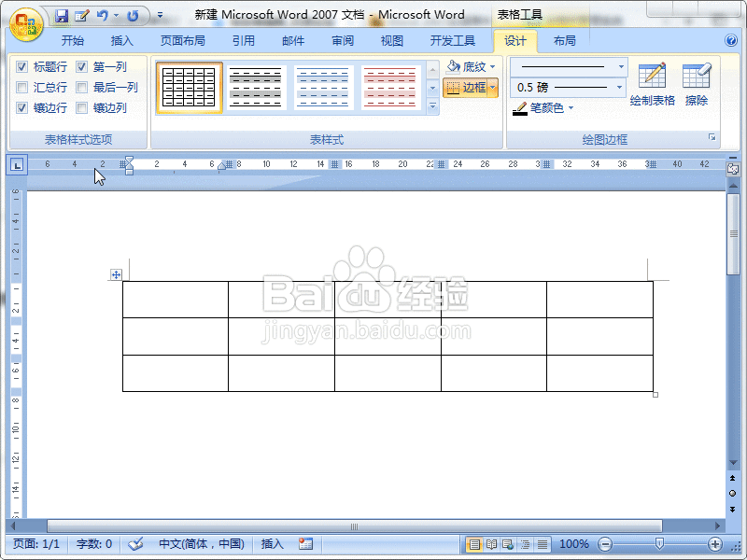Viewport: 747px width, 560px height.
Task: Click the 底纹 shading bucket icon
Action: click(453, 66)
